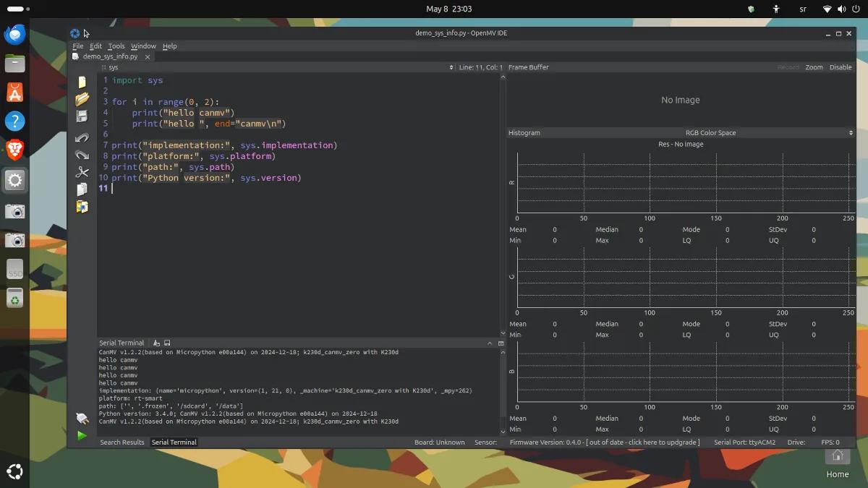Connect to the board with the plug icon
Image resolution: width=868 pixels, height=488 pixels.
point(82,418)
